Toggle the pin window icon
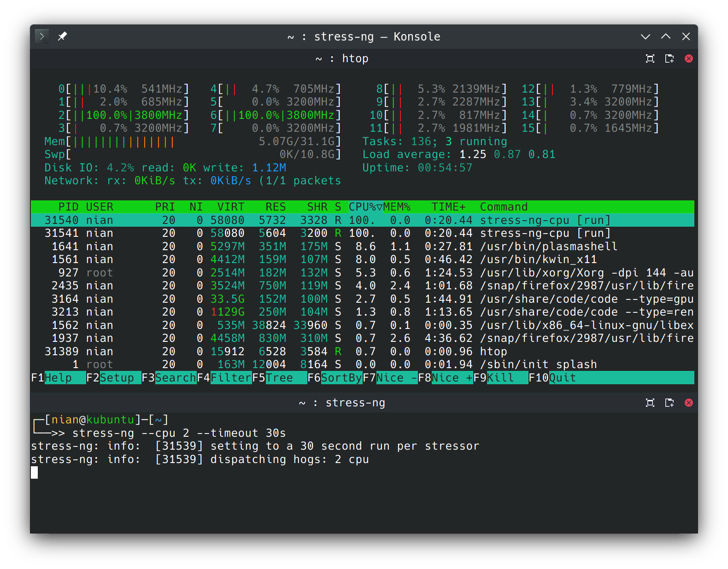Image resolution: width=728 pixels, height=569 pixels. (x=62, y=36)
